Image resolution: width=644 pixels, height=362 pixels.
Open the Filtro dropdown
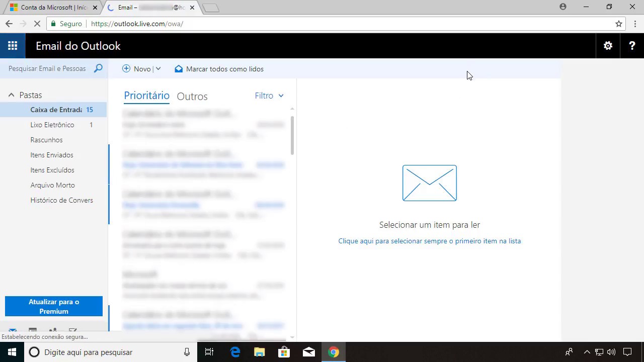point(269,96)
